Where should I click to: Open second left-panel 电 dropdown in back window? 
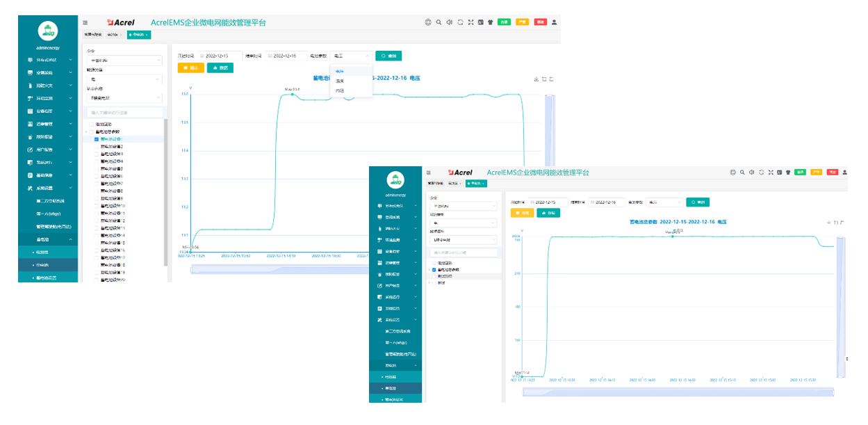[x=124, y=79]
